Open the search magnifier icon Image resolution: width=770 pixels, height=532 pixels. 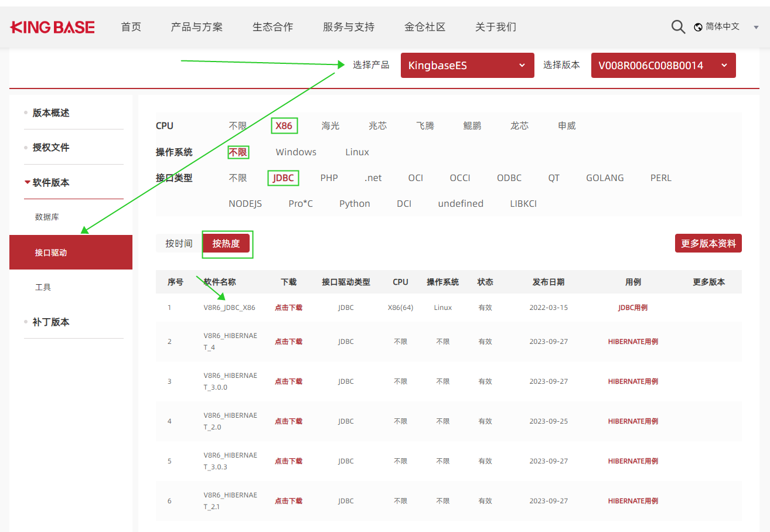click(x=678, y=27)
